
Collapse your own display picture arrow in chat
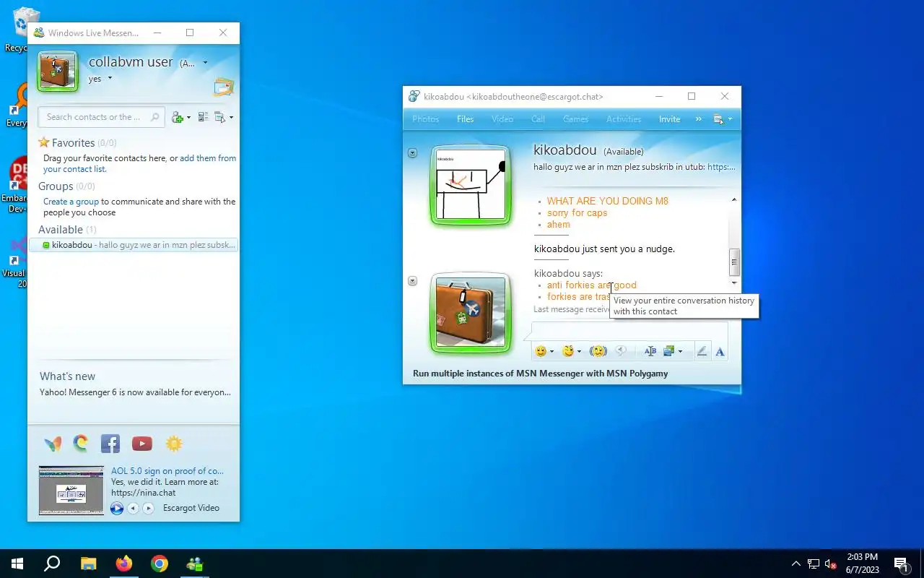pyautogui.click(x=412, y=281)
